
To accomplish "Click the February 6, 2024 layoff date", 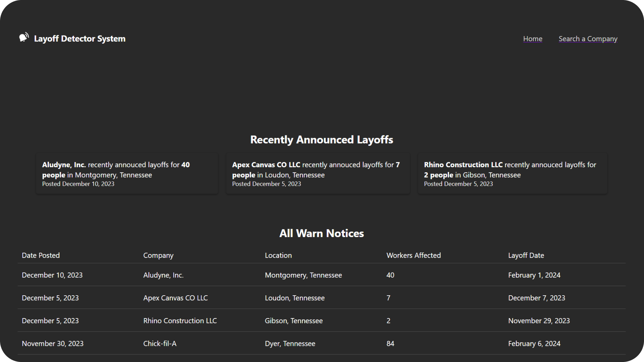I will click(x=534, y=344).
